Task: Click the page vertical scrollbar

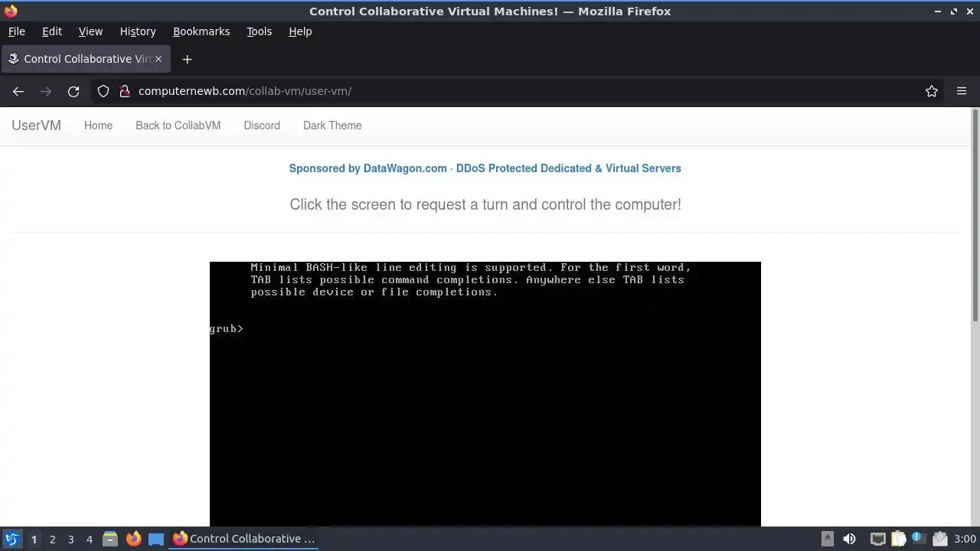Action: click(x=975, y=217)
